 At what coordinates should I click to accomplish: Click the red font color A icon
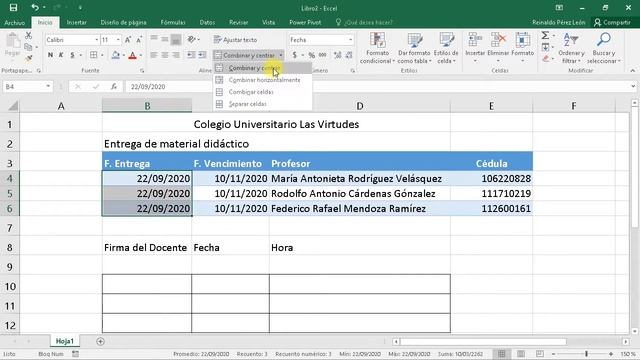132,55
